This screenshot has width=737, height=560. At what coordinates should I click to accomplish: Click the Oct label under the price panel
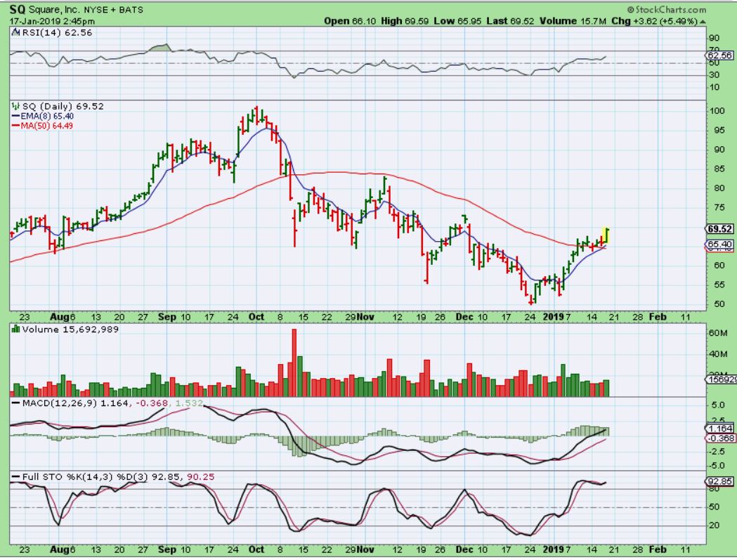point(256,316)
